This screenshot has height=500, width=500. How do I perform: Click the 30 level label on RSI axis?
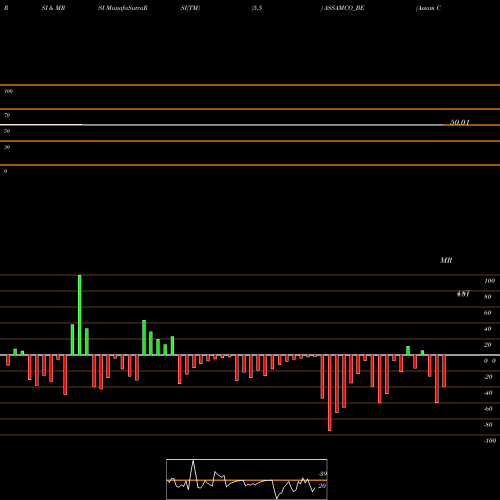[7, 147]
